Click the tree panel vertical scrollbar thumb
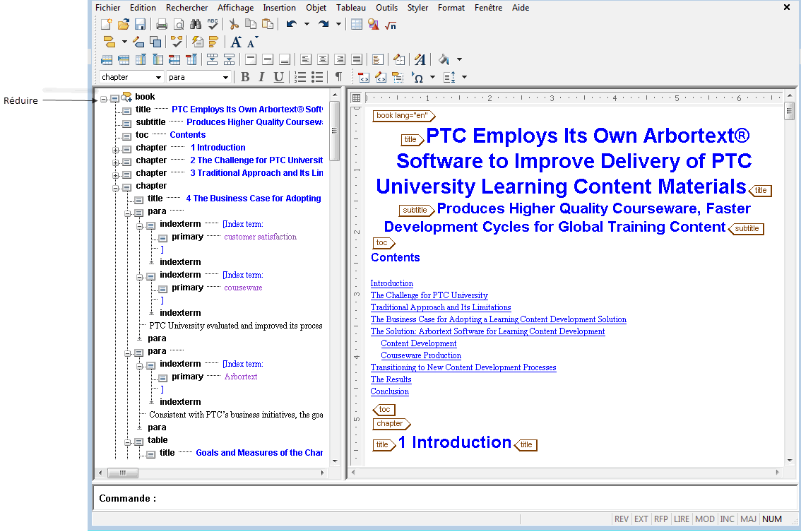Image resolution: width=801 pixels, height=532 pixels. [335, 131]
